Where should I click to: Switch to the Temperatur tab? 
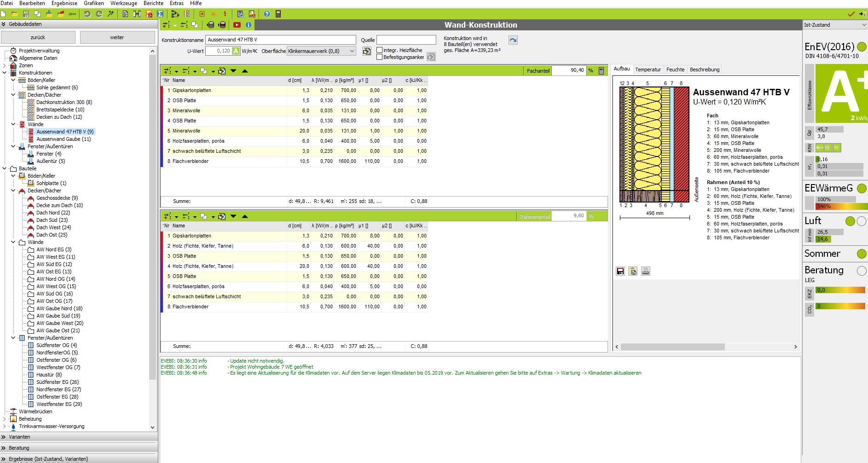tap(648, 69)
